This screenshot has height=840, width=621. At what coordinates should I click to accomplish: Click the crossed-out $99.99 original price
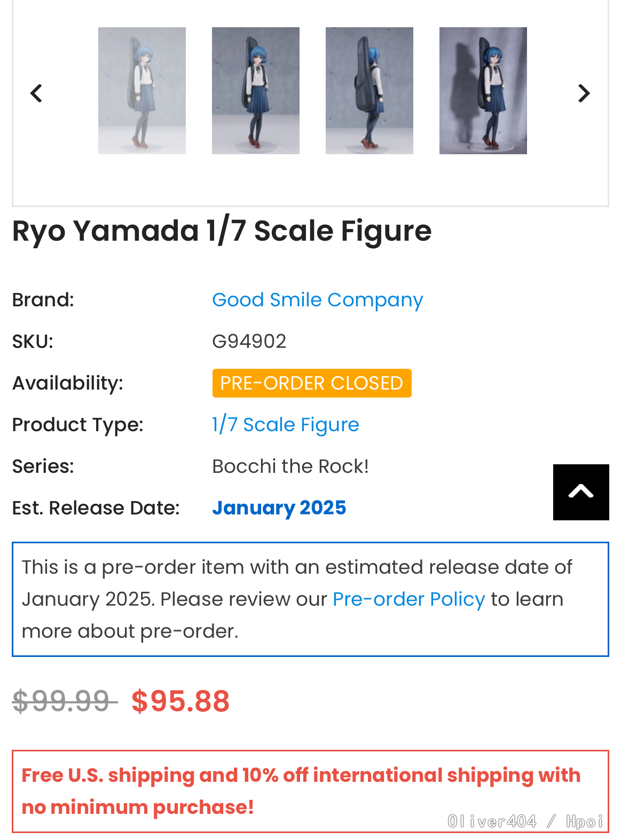pyautogui.click(x=65, y=701)
